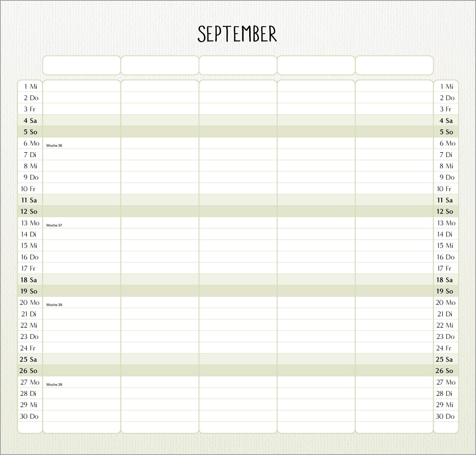476x455 pixels.
Task: Click the Woche 37 week label
Action: coord(54,225)
